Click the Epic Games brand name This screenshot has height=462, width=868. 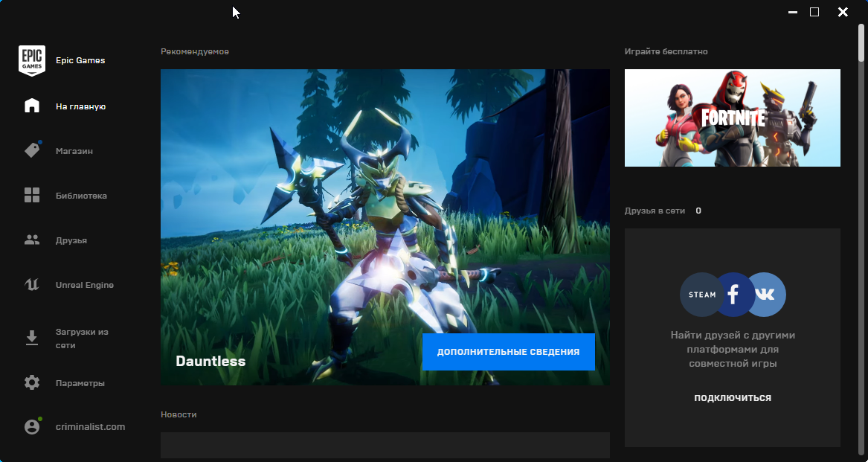coord(80,60)
